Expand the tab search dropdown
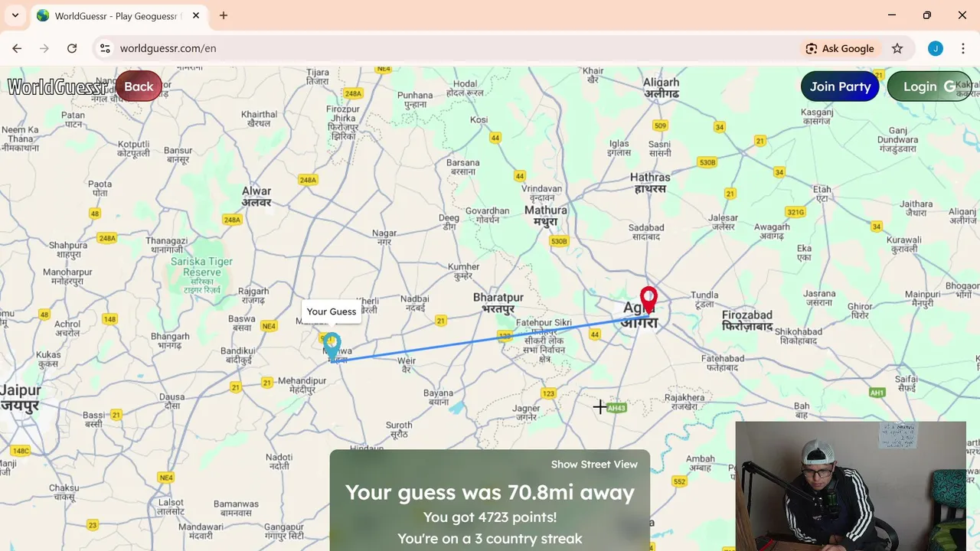This screenshot has height=551, width=980. (x=15, y=15)
